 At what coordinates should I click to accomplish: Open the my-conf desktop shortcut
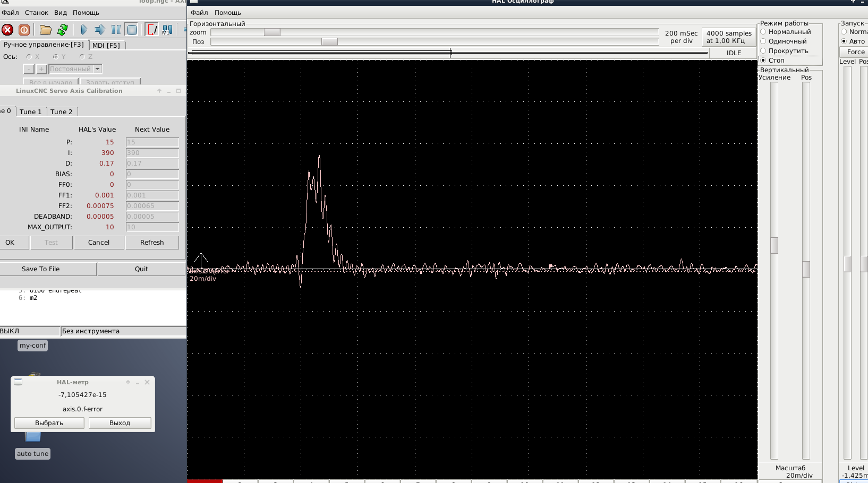(33, 346)
